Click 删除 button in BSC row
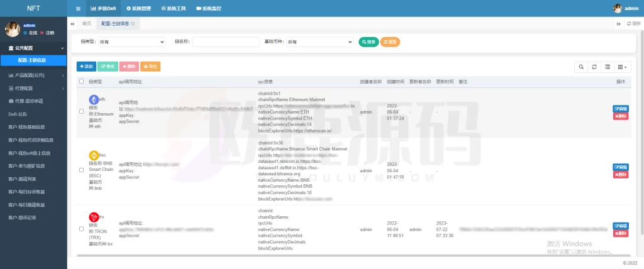This screenshot has height=269, width=644. pos(621,175)
